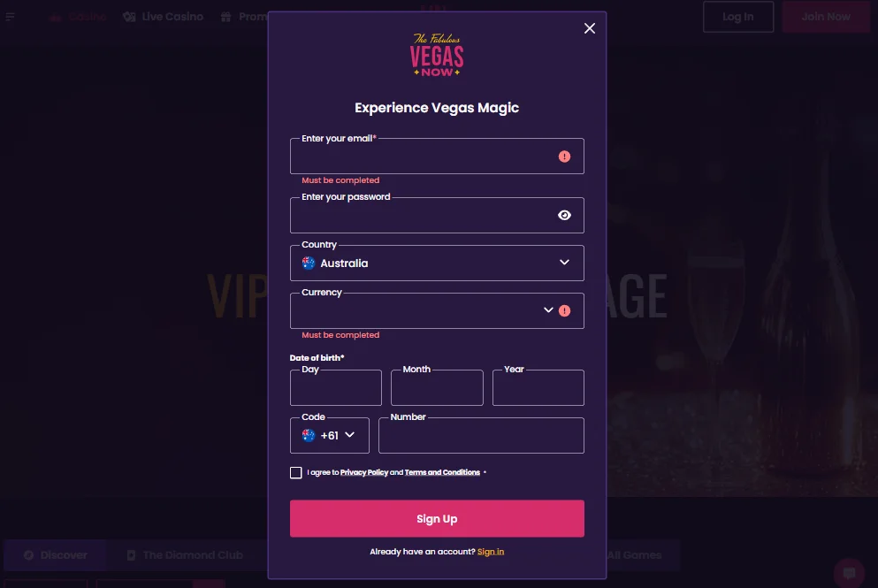The image size is (878, 588).
Task: Click the Currency field error indicator
Action: tap(565, 310)
